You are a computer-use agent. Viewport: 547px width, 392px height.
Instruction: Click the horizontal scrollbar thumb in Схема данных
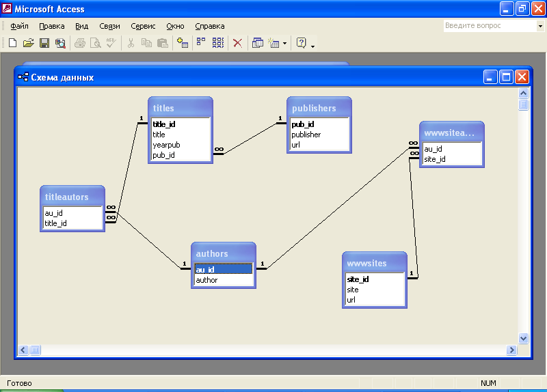(x=36, y=350)
